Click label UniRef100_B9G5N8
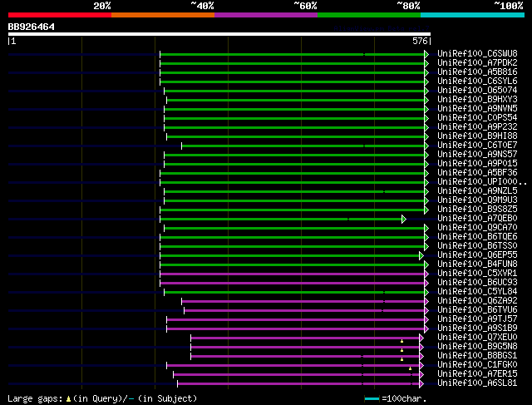Image resolution: width=532 pixels, height=405 pixels. click(x=477, y=347)
